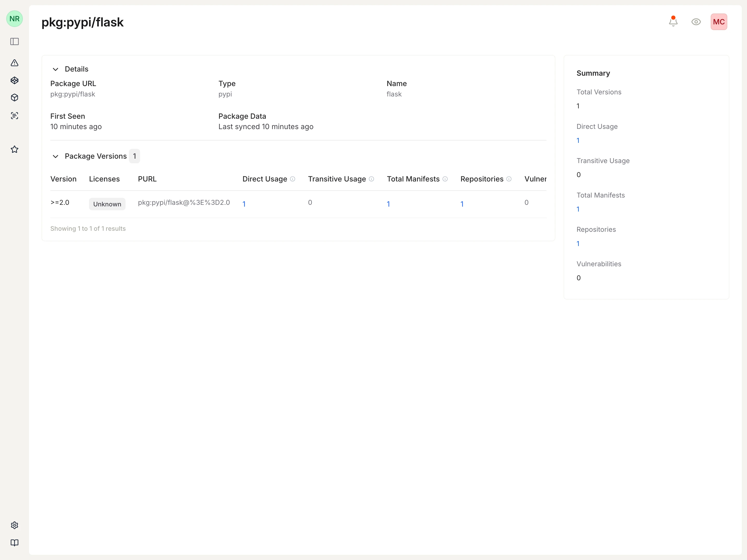Click the Name value flask
747x560 pixels.
pyautogui.click(x=394, y=94)
